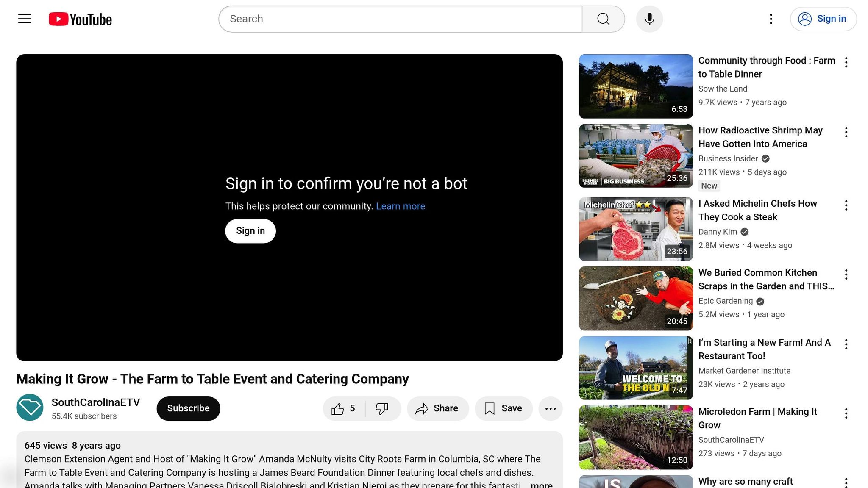Viewport: 868px width, 488px height.
Task: Open title I'm Starting a New Farm
Action: pos(765,349)
